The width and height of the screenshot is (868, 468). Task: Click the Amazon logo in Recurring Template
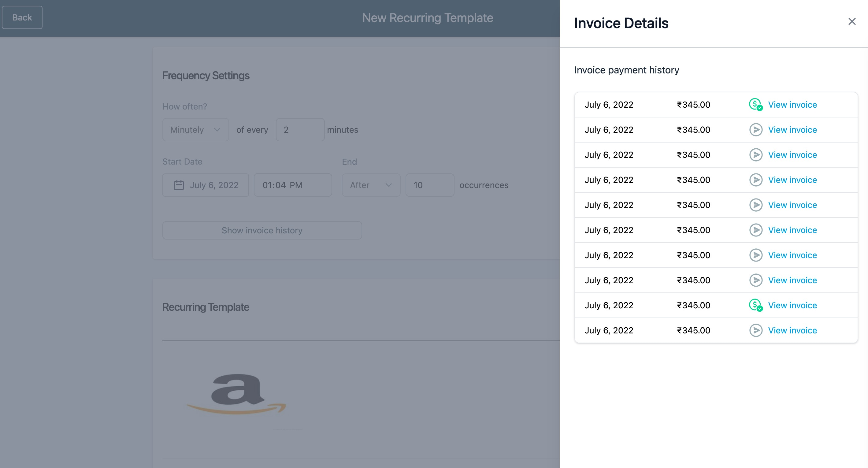click(236, 394)
